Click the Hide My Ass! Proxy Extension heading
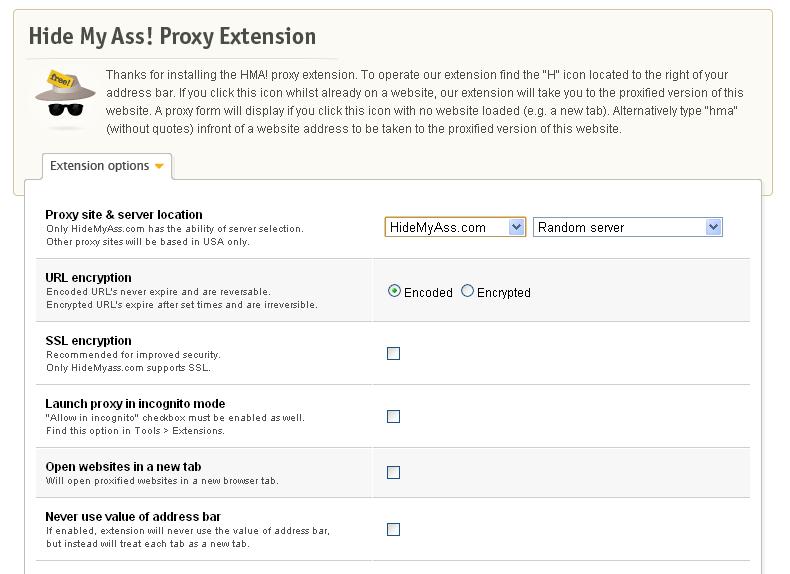 172,37
